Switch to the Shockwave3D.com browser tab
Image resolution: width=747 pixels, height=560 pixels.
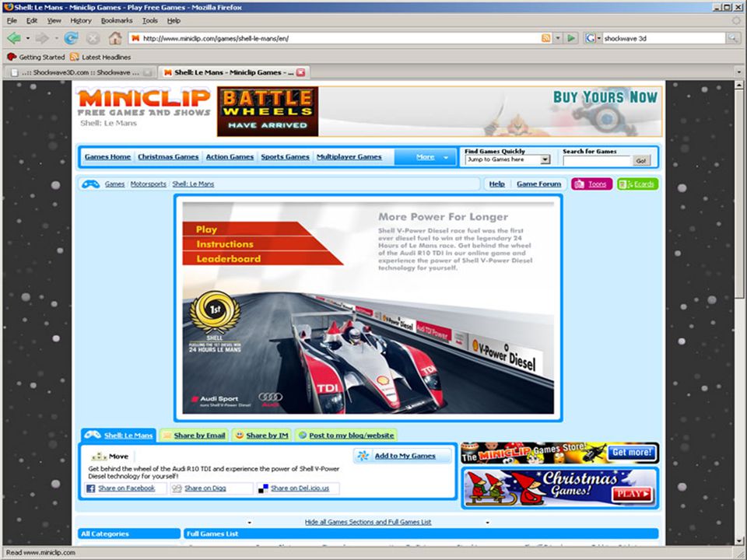pyautogui.click(x=80, y=72)
